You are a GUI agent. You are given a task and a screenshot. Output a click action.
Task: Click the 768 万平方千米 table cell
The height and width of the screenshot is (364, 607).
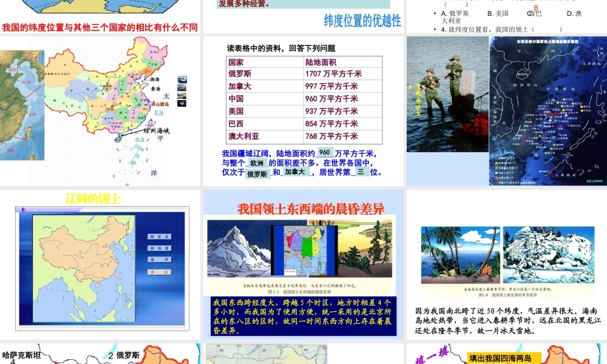pyautogui.click(x=342, y=136)
